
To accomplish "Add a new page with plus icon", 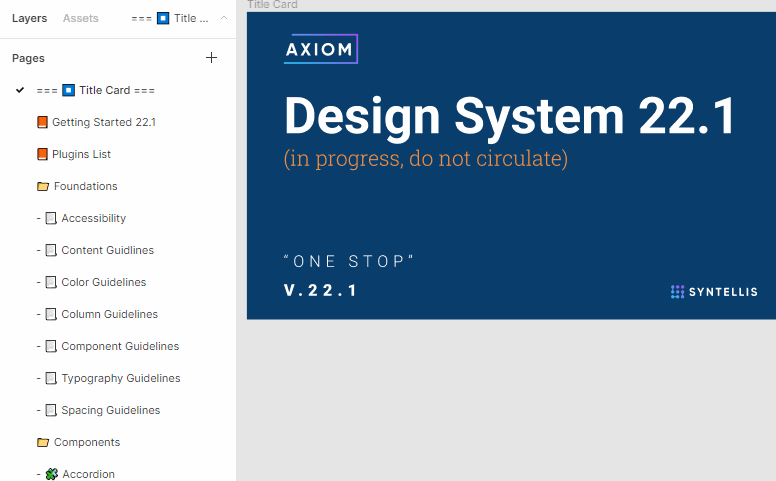I will (211, 58).
